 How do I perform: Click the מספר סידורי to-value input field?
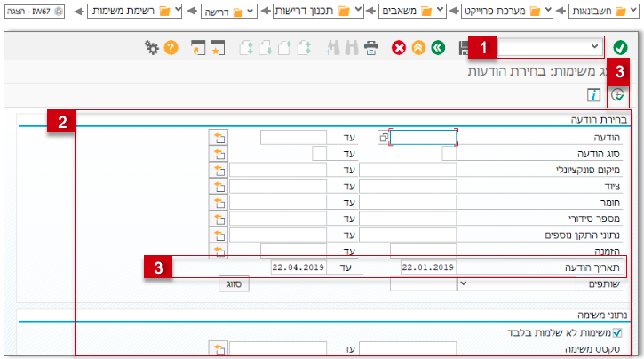[278, 219]
